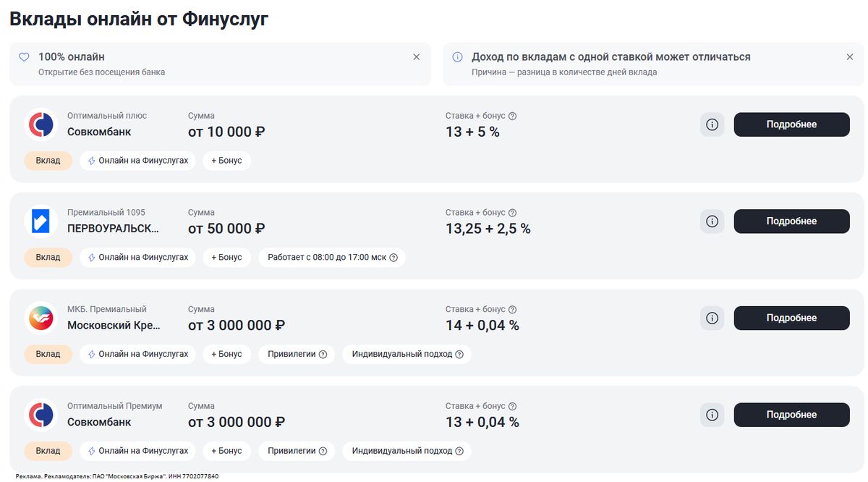Click the text "Открытие без посещения банка"
Image resolution: width=868 pixels, height=482 pixels.
pos(101,72)
